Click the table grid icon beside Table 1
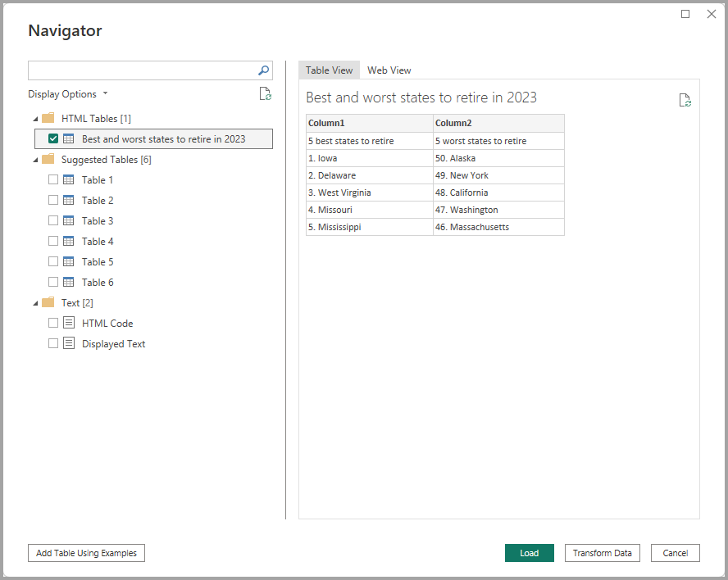The image size is (728, 580). [67, 179]
